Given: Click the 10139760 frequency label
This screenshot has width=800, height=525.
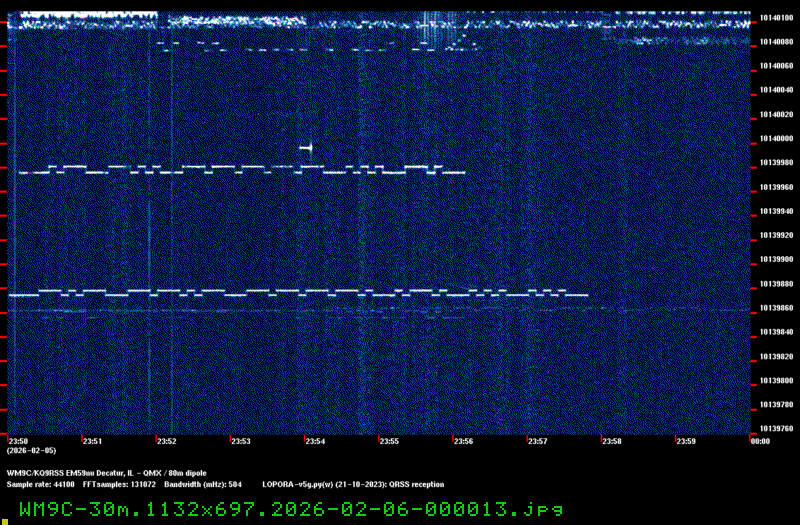Looking at the screenshot, I should (x=776, y=429).
